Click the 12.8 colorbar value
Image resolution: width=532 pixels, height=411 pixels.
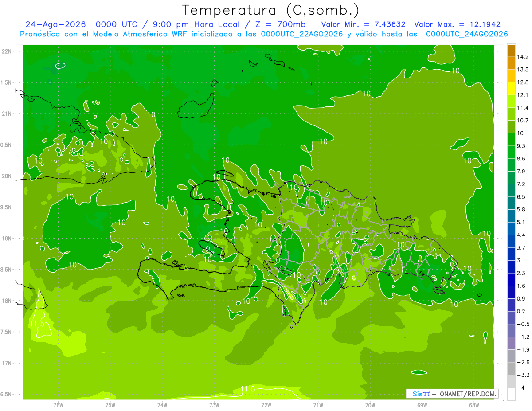coord(523,82)
